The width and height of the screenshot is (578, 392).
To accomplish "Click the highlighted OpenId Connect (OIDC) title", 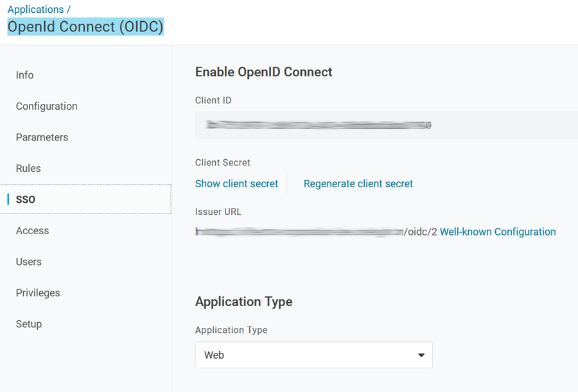I will [85, 27].
